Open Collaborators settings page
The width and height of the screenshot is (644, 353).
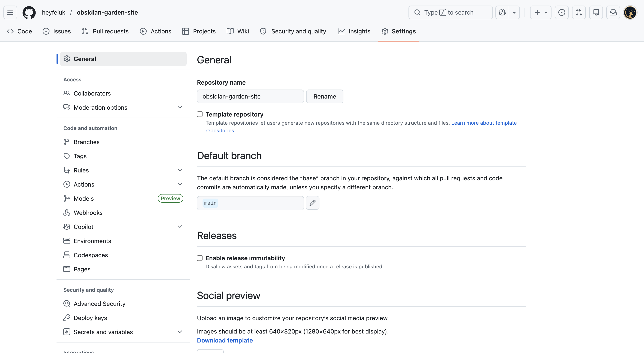pyautogui.click(x=123, y=93)
